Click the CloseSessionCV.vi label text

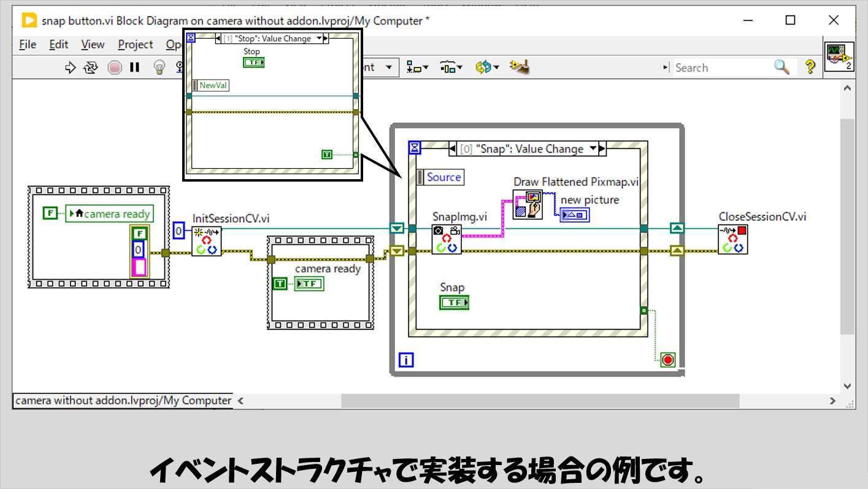point(762,217)
